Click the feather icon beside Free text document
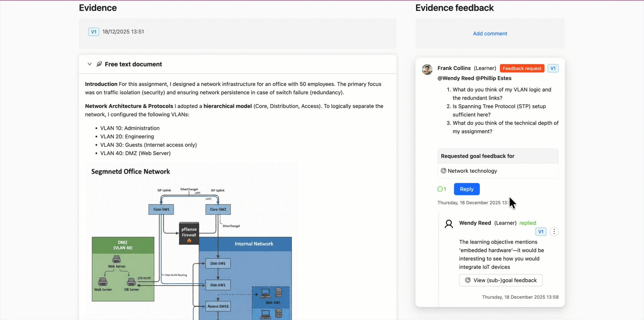 (99, 64)
